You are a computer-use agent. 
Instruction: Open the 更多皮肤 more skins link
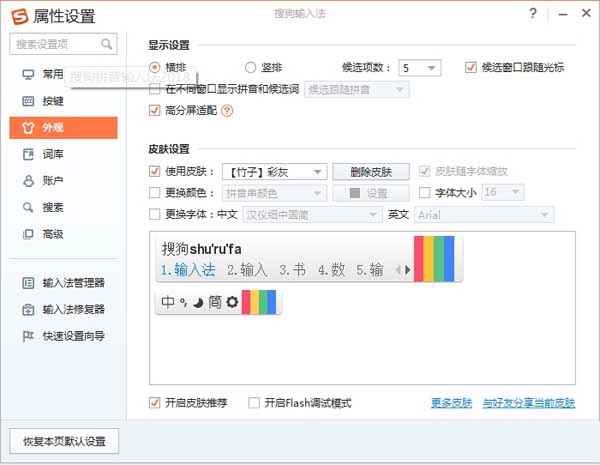451,403
